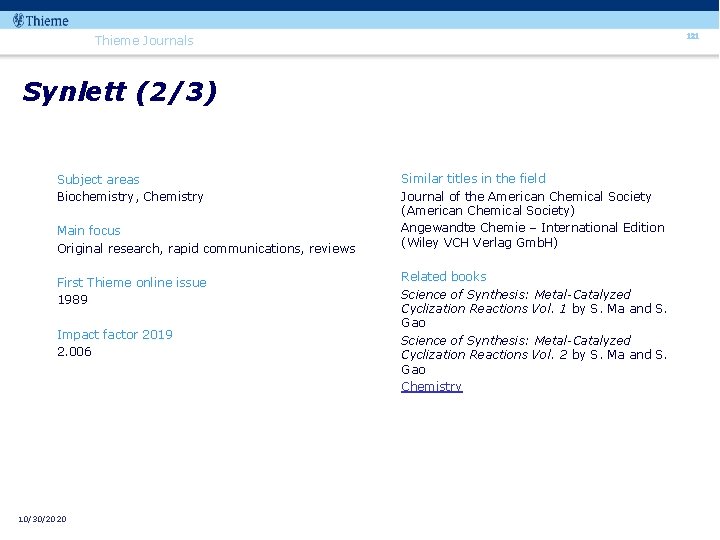Select '(Wiley VCH Verlag GmbH)' publisher line
720x540 pixels.
(x=479, y=242)
